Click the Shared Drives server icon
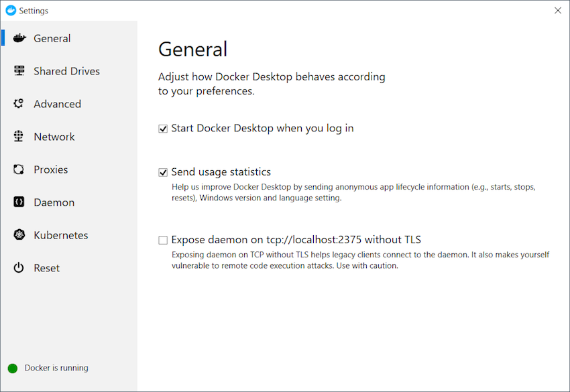 pyautogui.click(x=19, y=70)
